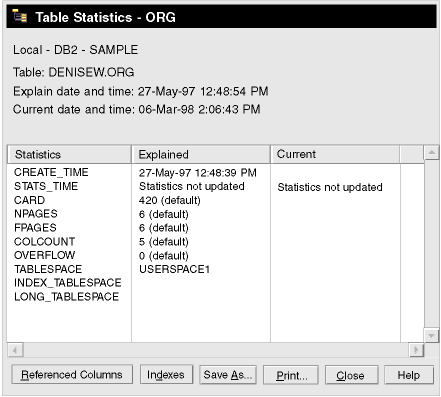
Task: Click the Explained column header
Action: (201, 154)
